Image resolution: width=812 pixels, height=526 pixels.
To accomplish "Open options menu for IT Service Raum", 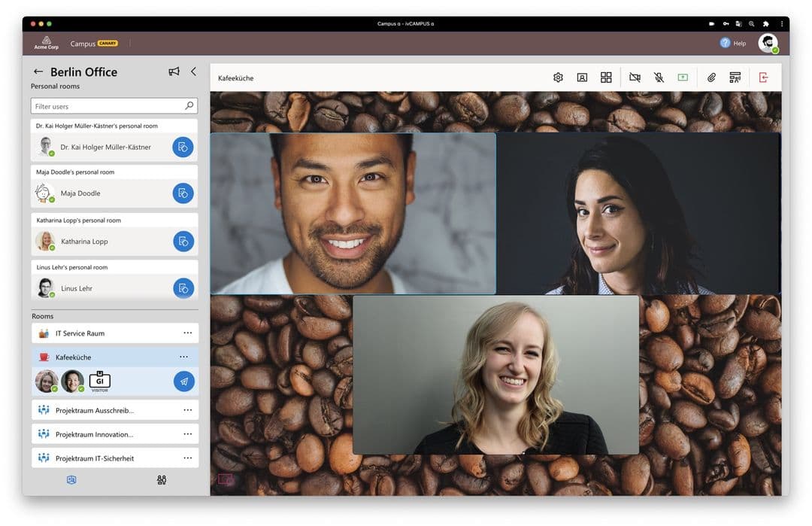I will (187, 333).
